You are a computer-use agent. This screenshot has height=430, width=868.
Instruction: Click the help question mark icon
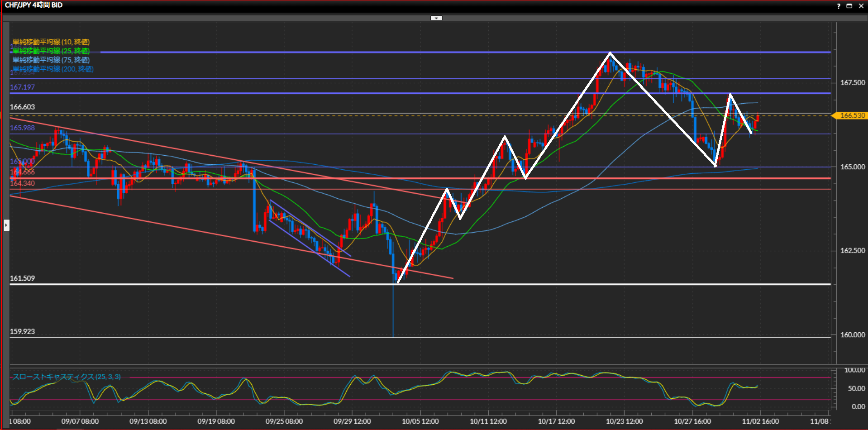(x=839, y=6)
